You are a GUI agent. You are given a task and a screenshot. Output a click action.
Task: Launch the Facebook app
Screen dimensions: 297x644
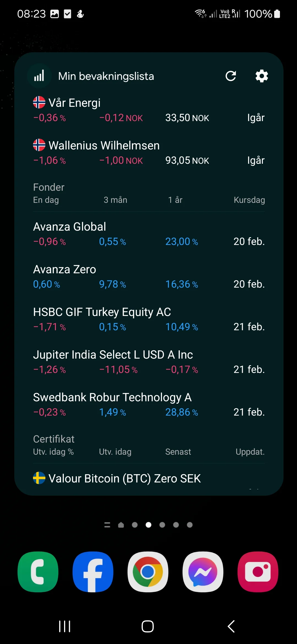tap(93, 572)
